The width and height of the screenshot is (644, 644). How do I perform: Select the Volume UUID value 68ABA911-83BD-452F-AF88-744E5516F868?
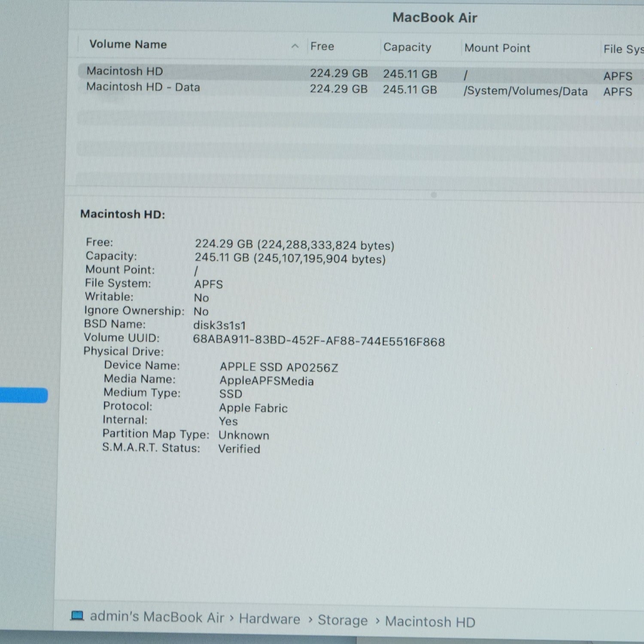pos(319,340)
